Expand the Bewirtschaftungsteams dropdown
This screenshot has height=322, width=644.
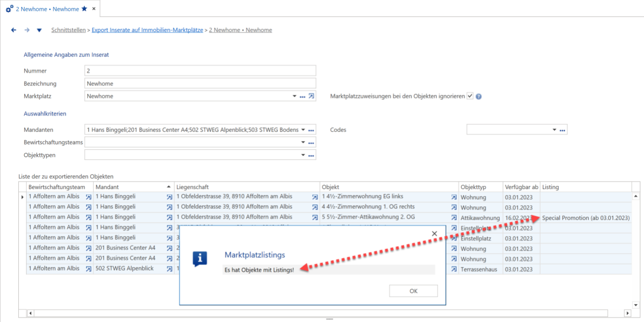[x=303, y=142]
